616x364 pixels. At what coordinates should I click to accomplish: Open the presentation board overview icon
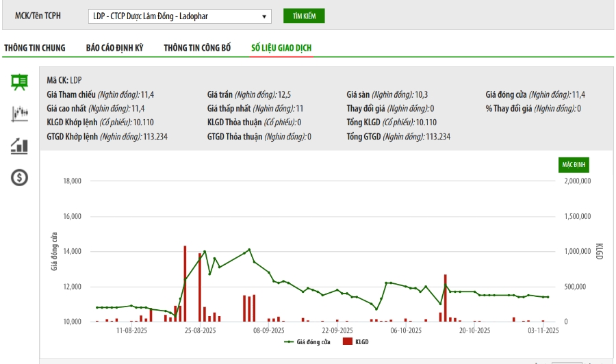click(x=20, y=82)
